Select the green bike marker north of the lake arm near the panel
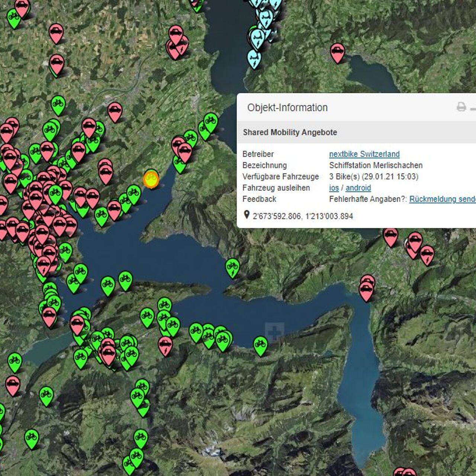 click(x=210, y=123)
